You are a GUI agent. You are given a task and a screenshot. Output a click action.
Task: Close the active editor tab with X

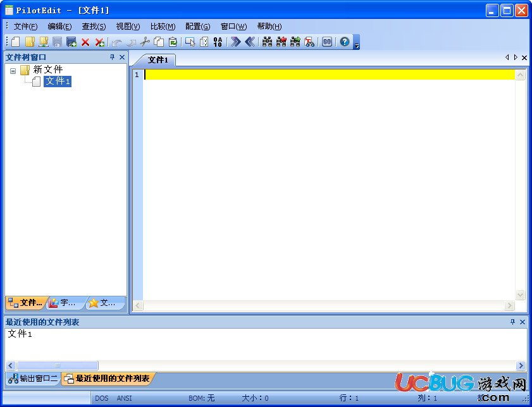tap(524, 58)
